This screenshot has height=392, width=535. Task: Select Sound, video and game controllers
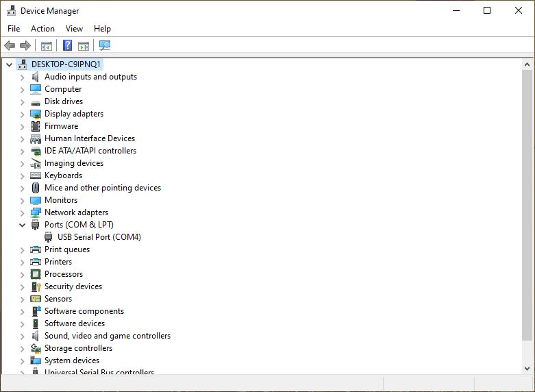click(107, 336)
